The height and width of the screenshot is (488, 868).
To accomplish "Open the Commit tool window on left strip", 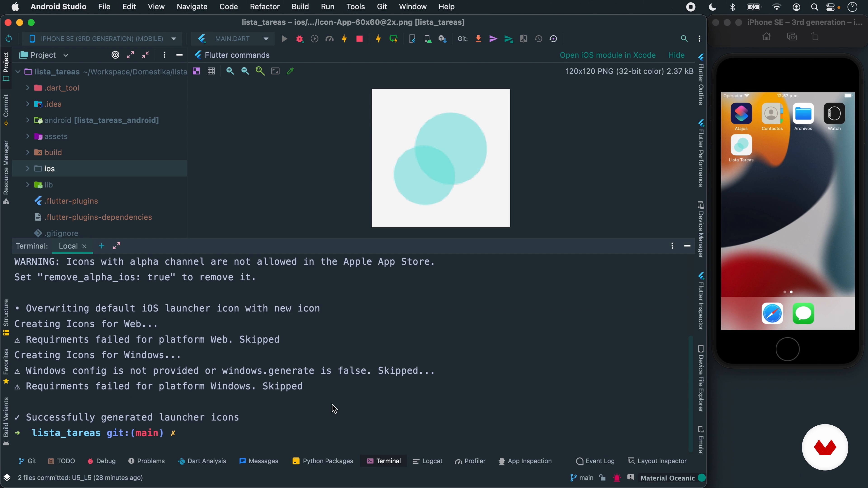I will coord(6,110).
